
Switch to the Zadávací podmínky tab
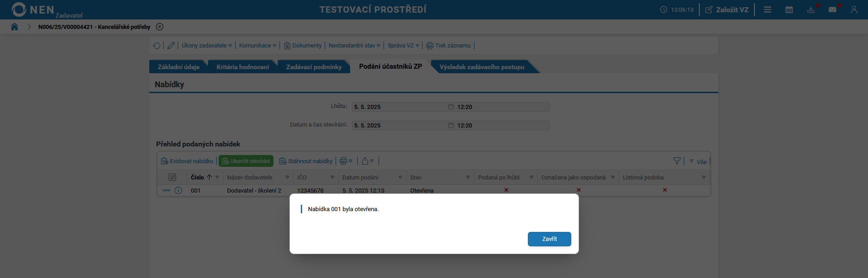tap(313, 67)
